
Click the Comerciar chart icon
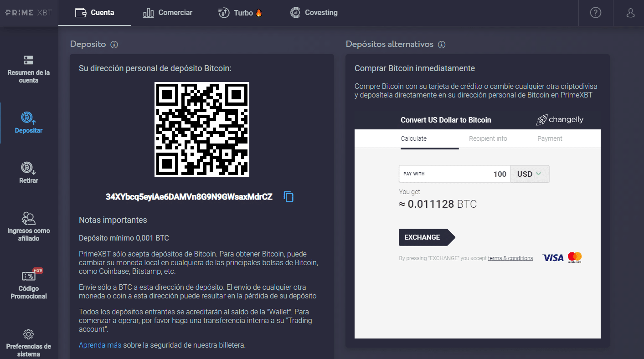coord(148,13)
